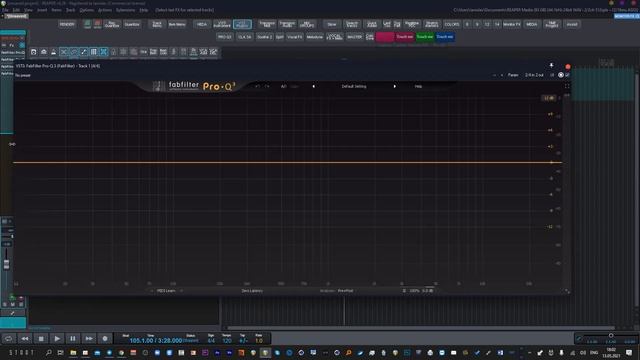
Task: Click the round UI knob icon in FX header
Action: pyautogui.click(x=561, y=75)
